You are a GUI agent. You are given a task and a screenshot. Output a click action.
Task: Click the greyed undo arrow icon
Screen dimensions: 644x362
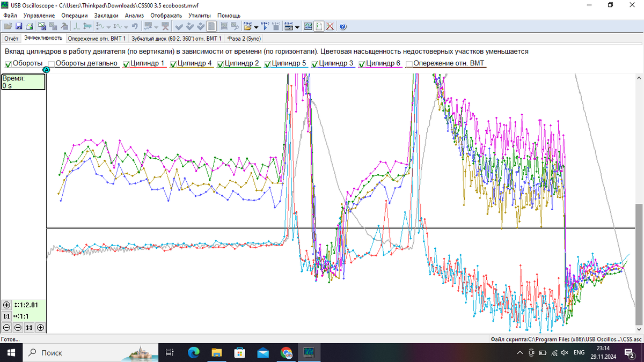click(135, 26)
